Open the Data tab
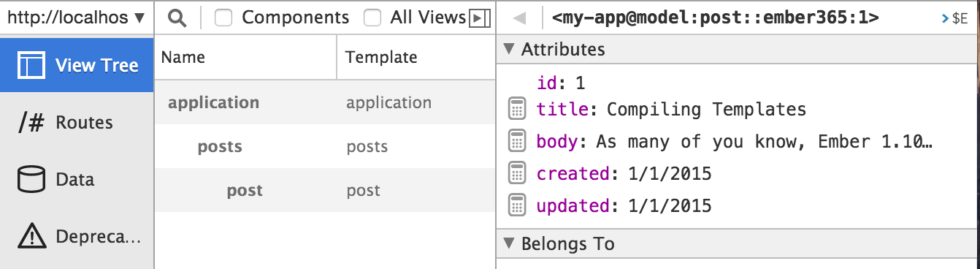980x269 pixels. [77, 179]
